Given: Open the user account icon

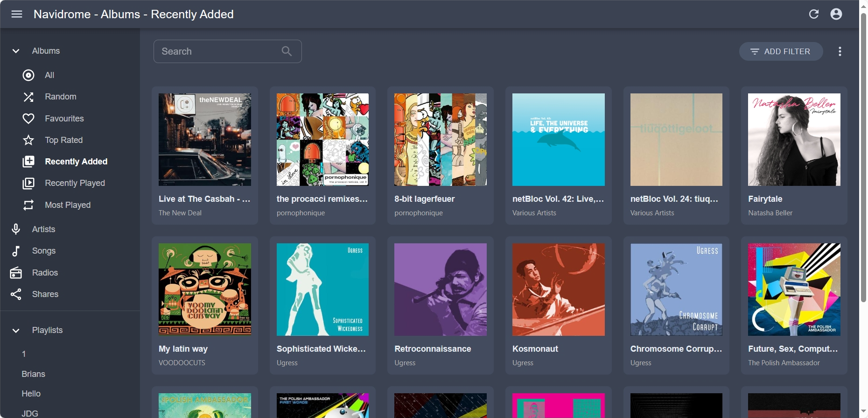Looking at the screenshot, I should pos(836,14).
